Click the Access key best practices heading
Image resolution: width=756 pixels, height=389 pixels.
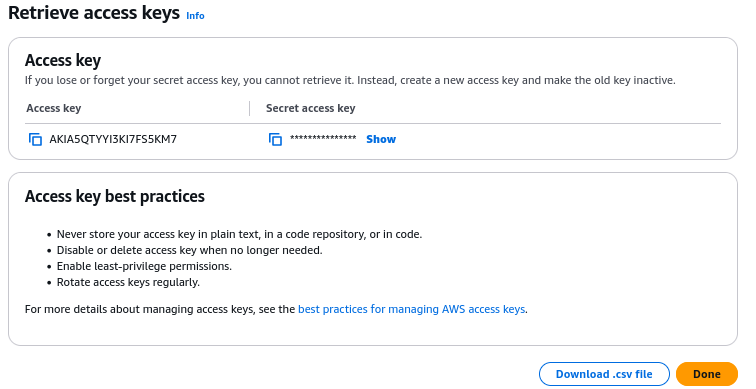pos(115,196)
